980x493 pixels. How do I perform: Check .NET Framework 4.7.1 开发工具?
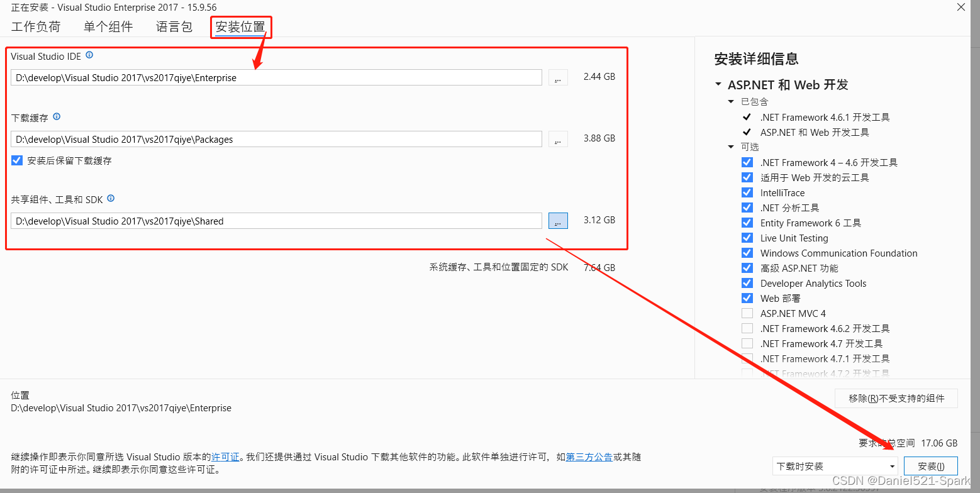[747, 358]
